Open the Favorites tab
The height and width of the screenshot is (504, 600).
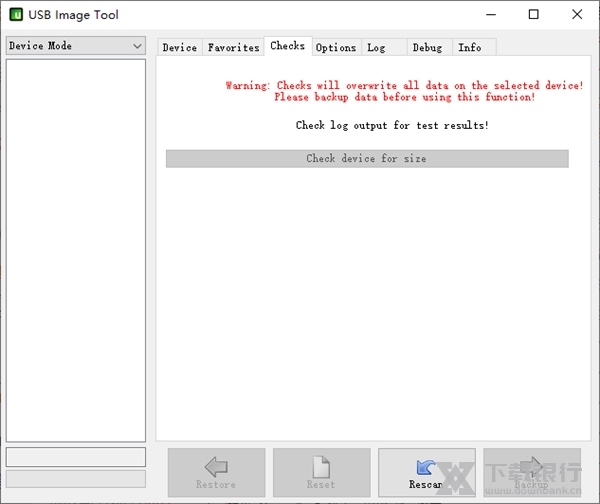tap(233, 47)
